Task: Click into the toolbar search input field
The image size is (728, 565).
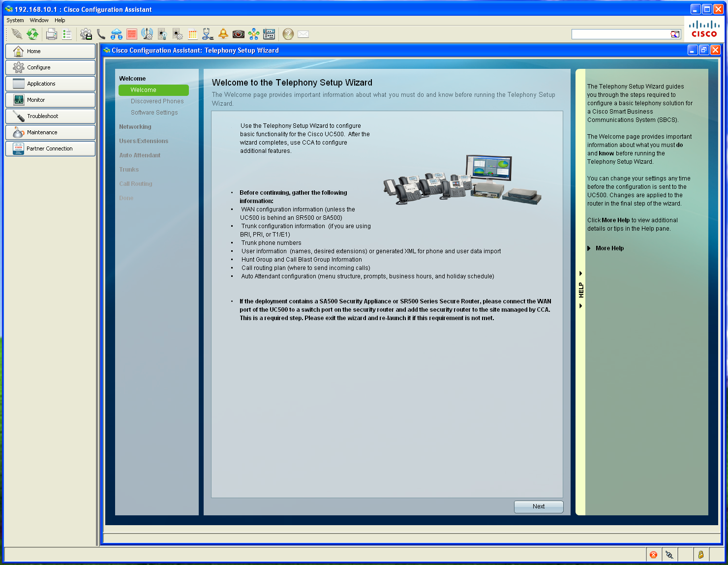Action: (x=621, y=34)
